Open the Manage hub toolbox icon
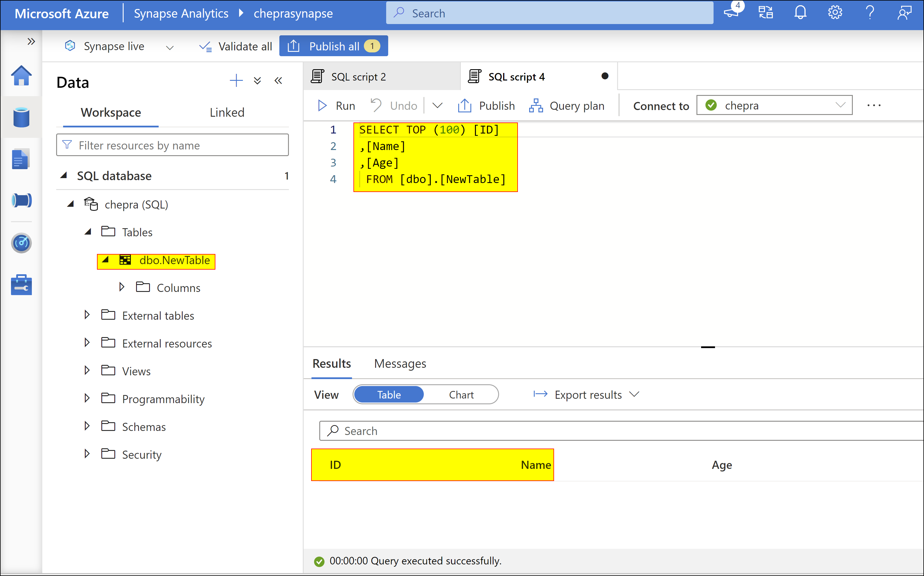Viewport: 924px width, 576px height. (x=21, y=285)
